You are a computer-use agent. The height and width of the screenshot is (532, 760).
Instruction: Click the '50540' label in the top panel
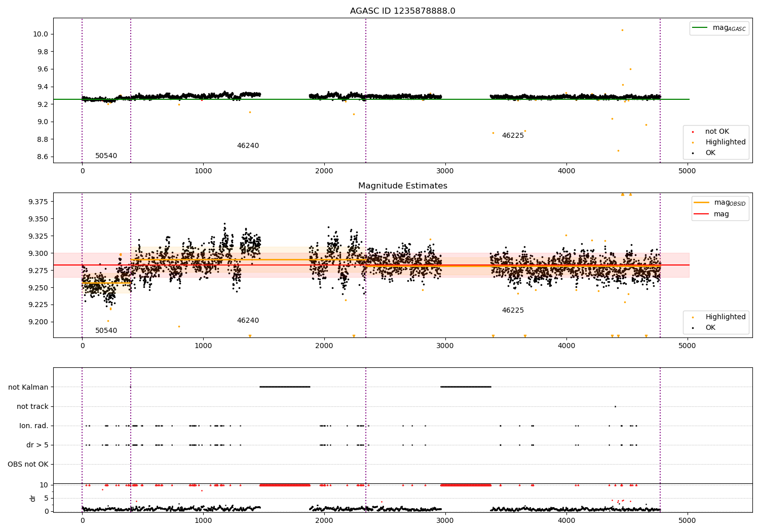[x=106, y=156]
